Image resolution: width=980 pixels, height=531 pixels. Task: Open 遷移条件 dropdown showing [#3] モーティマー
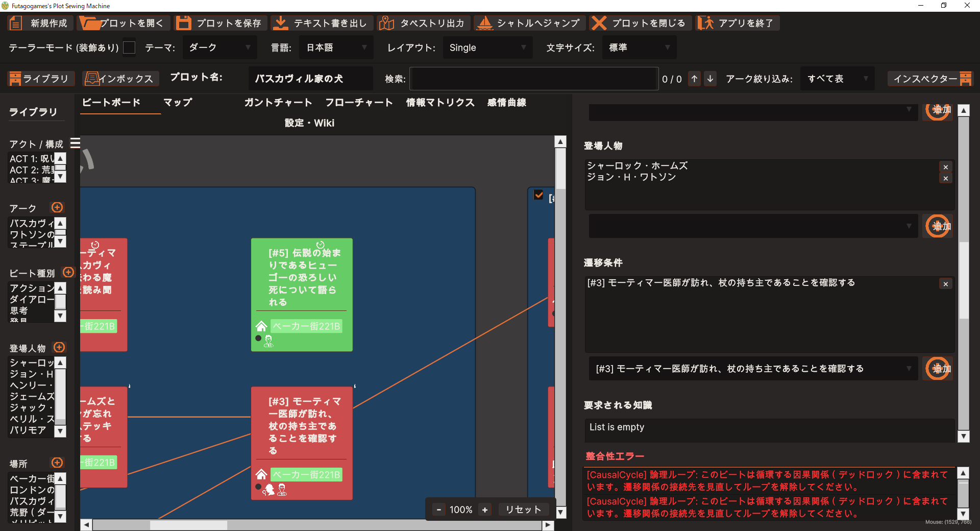click(x=753, y=369)
